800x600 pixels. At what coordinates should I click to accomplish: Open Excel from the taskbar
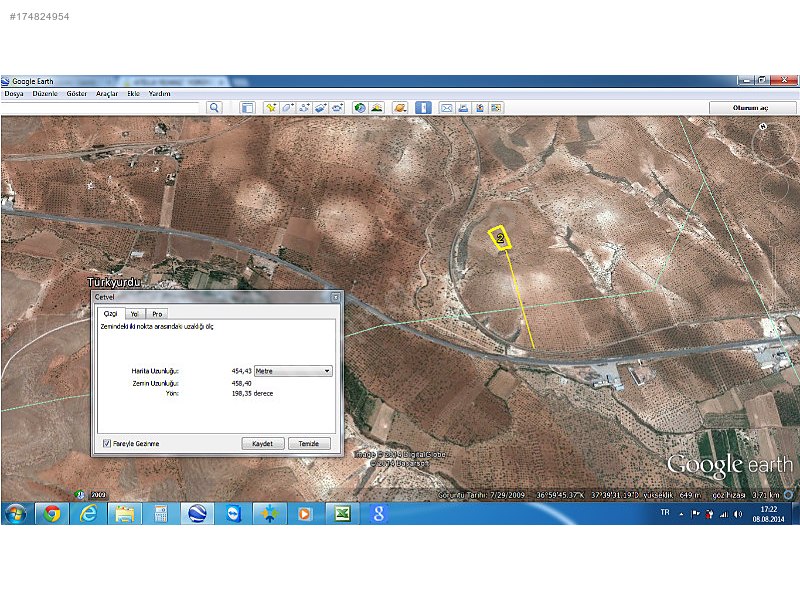pos(342,513)
